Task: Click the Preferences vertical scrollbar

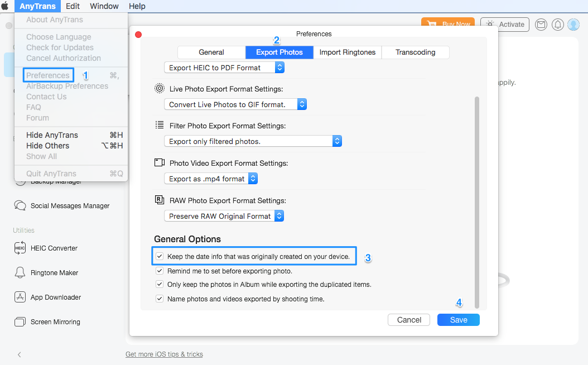Action: 477,202
